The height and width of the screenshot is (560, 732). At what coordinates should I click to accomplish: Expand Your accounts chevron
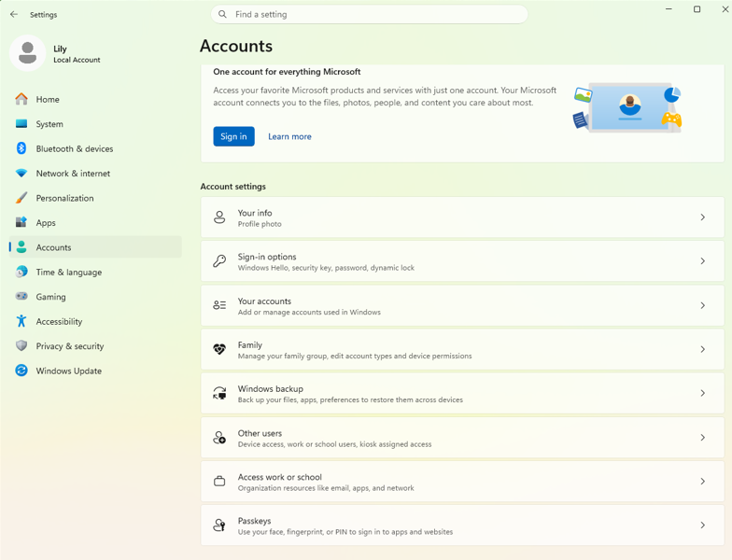coord(702,305)
